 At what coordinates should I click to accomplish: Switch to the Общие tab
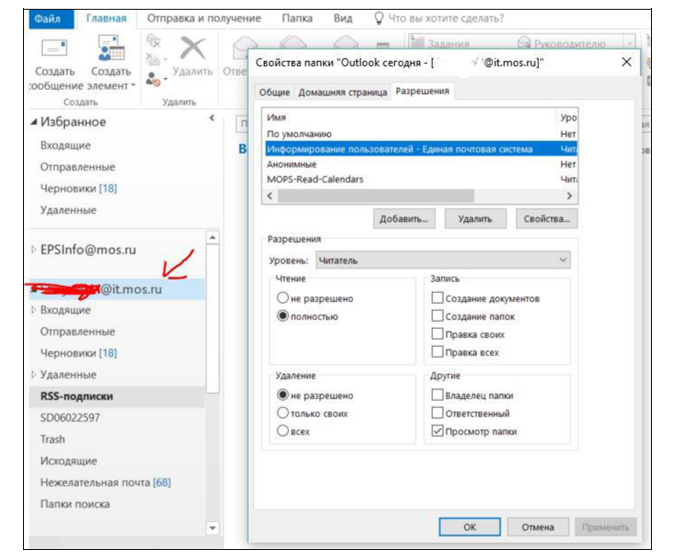(274, 92)
